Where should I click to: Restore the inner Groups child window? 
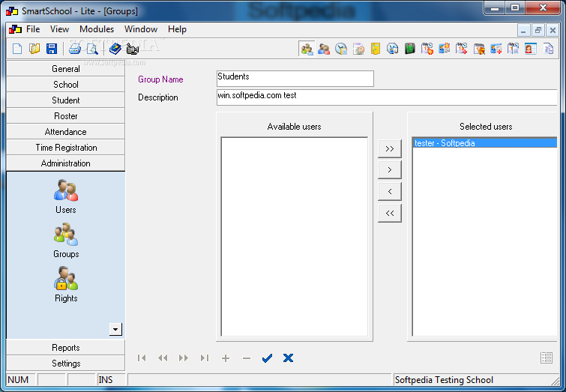pos(538,30)
